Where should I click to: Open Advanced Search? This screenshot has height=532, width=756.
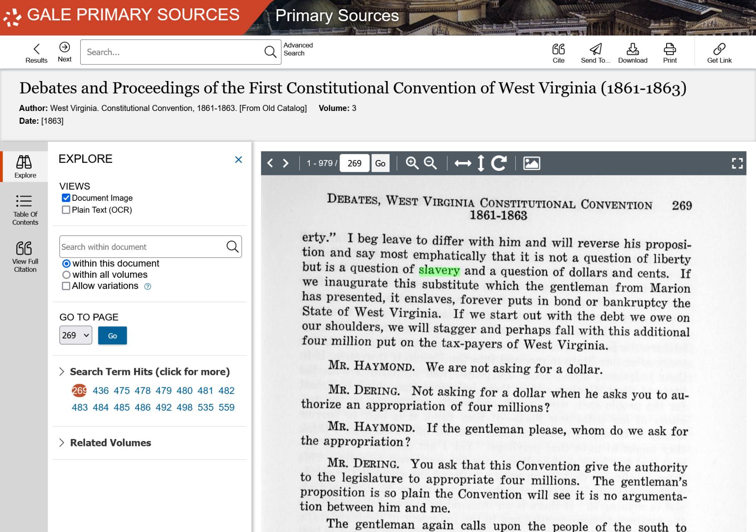[298, 49]
